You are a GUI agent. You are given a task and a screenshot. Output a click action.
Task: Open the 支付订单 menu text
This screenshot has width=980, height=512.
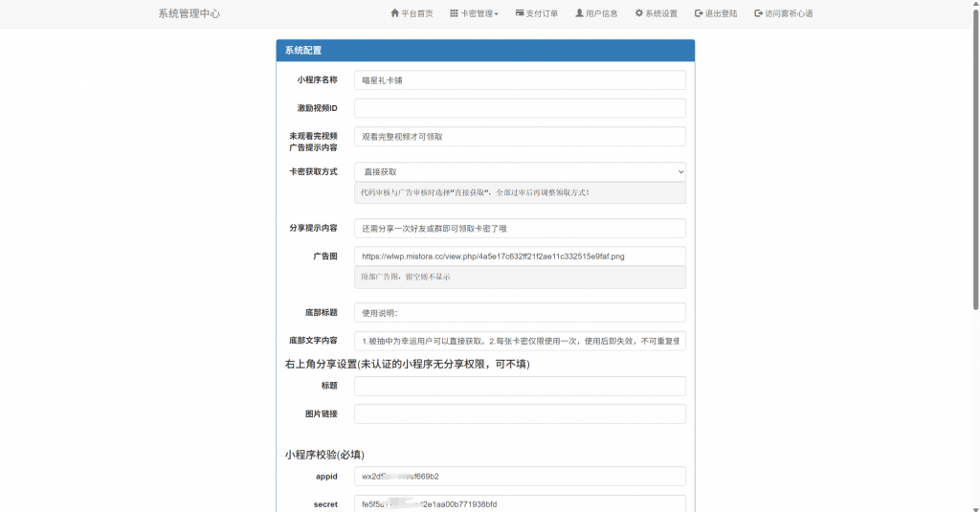[x=544, y=13]
